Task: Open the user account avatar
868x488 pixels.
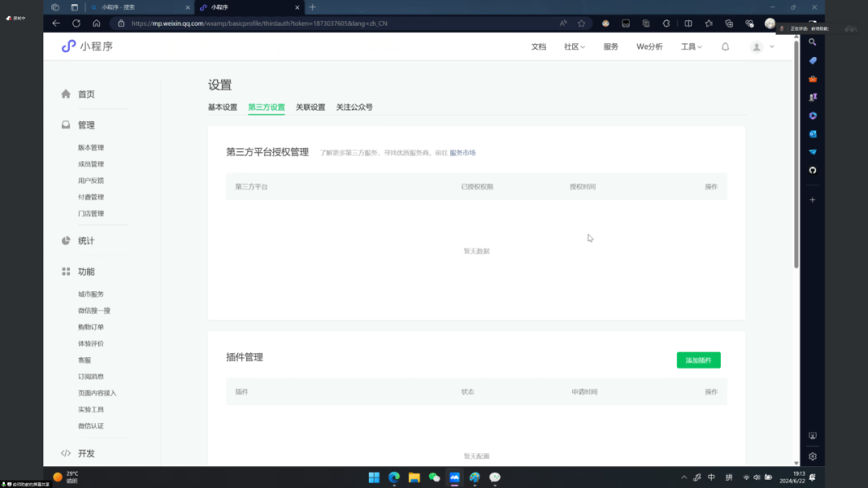Action: (756, 47)
